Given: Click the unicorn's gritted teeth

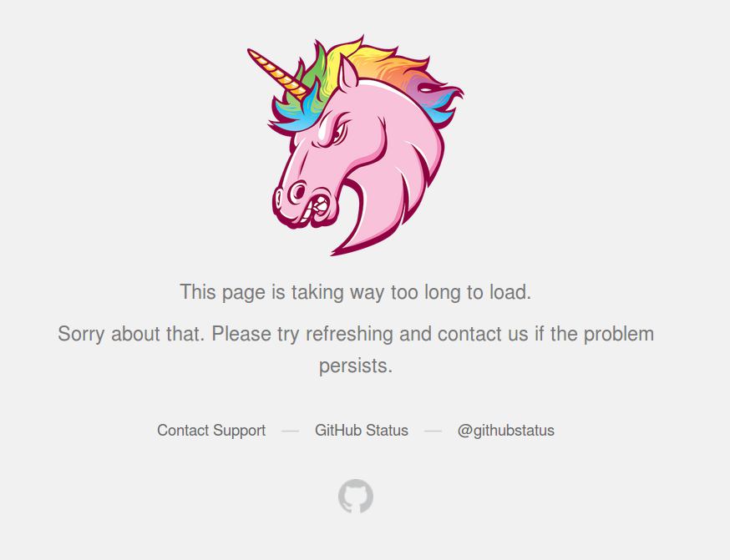Looking at the screenshot, I should [321, 205].
